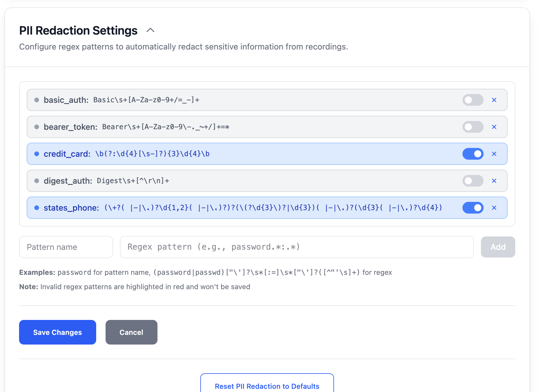The image size is (539, 392).
Task: Click the blue status dot beside states_phone
Action: 37,208
